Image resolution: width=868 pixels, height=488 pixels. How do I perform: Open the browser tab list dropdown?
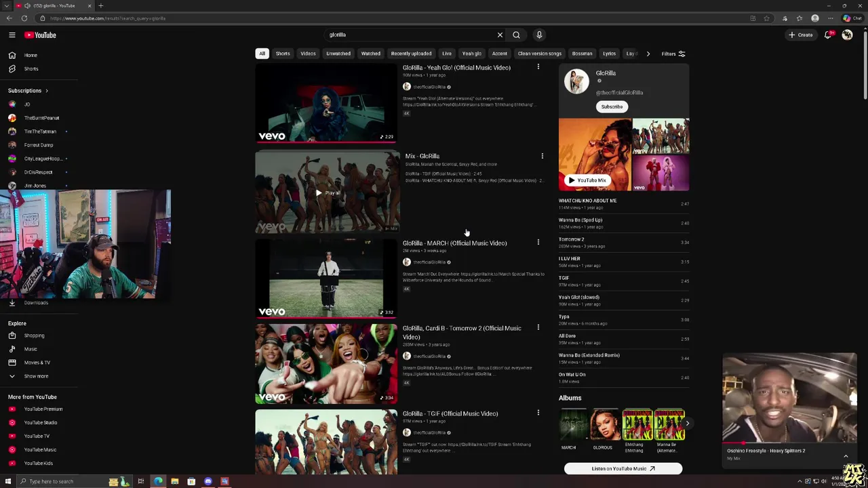pos(7,5)
